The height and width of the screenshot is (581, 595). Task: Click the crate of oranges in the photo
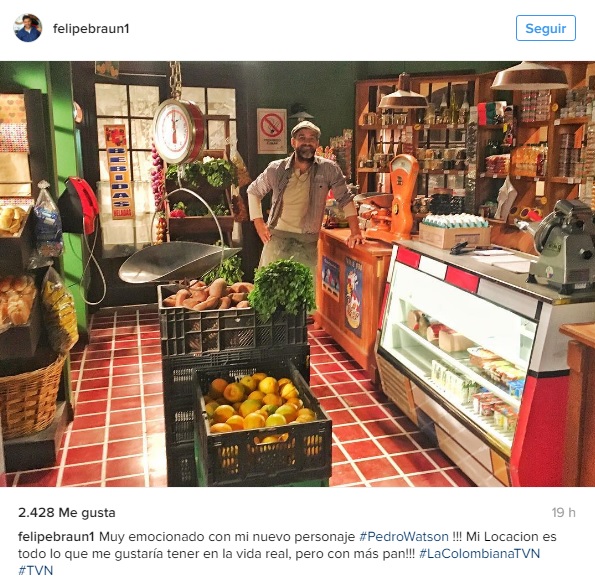tap(262, 425)
